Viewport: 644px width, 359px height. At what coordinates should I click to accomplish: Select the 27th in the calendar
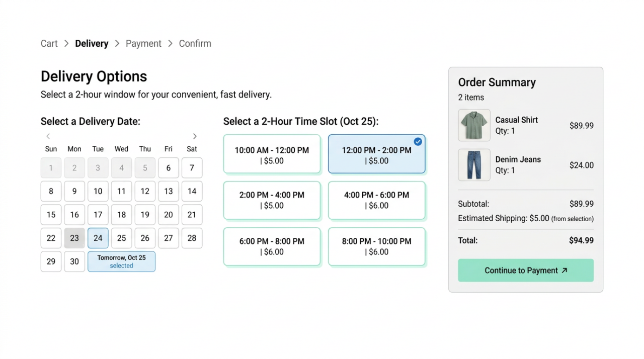(x=169, y=238)
